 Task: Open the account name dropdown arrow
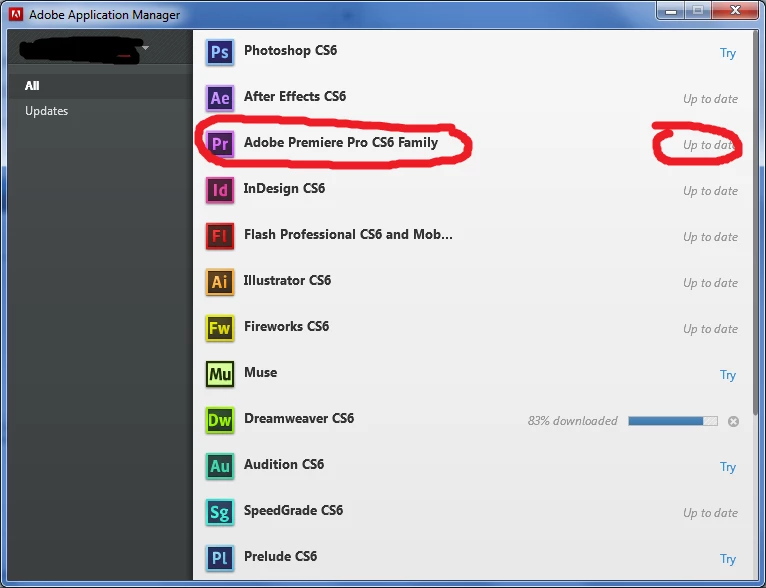point(145,48)
